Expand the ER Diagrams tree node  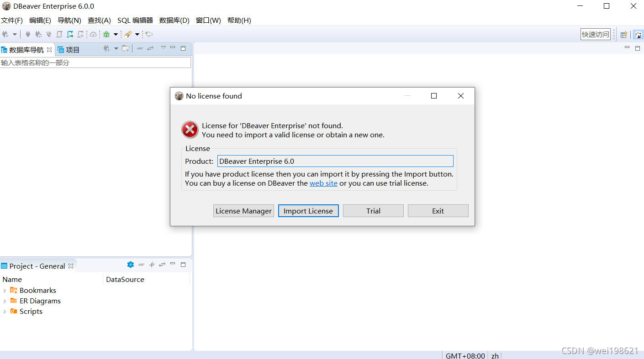(x=5, y=301)
